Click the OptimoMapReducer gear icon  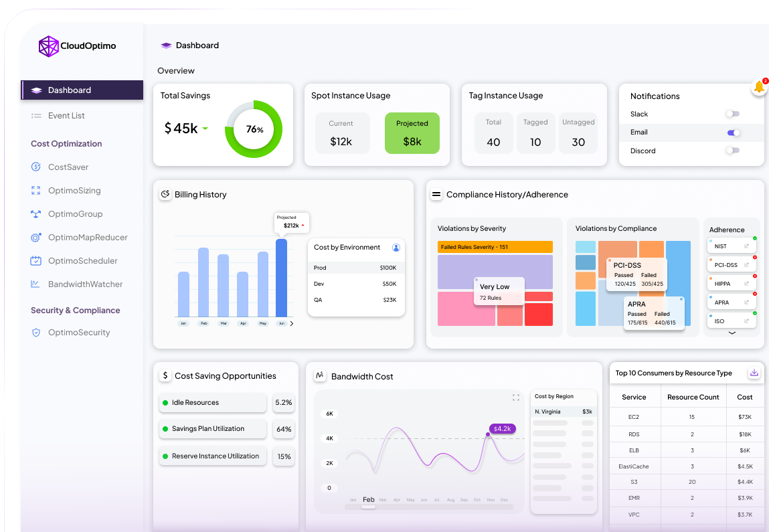pyautogui.click(x=35, y=238)
